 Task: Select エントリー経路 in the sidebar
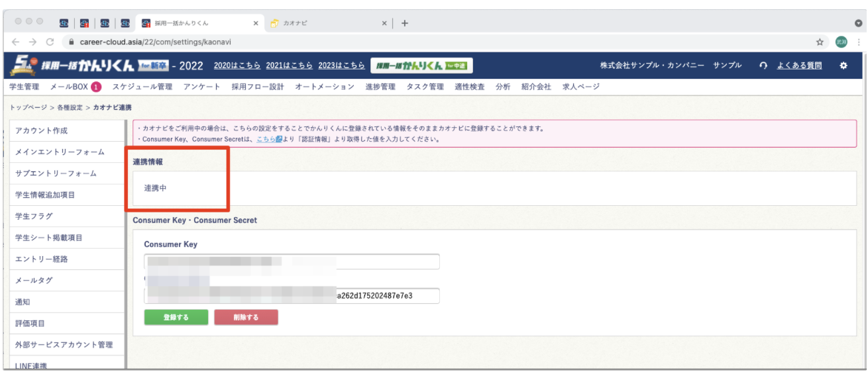(68, 259)
